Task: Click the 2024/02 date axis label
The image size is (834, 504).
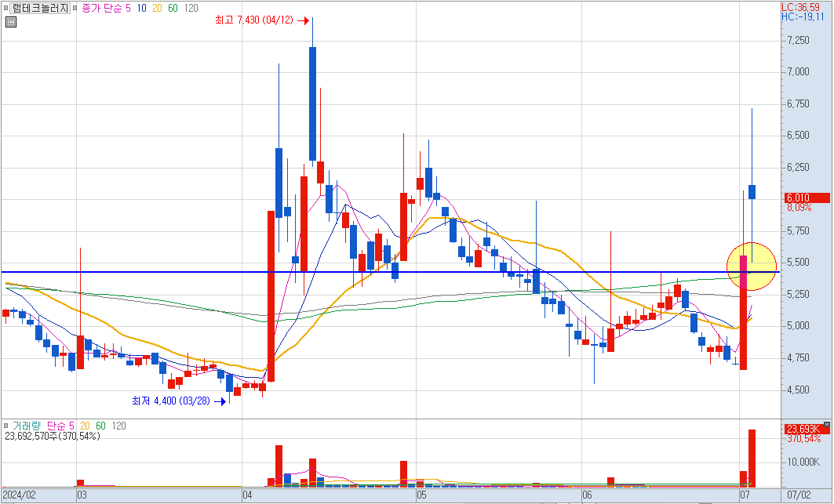Action: tap(20, 495)
